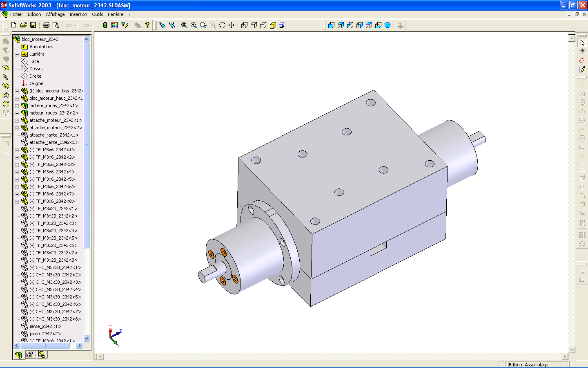This screenshot has width=588, height=368.
Task: Expand bloc_moteur_haut_2342 component tree
Action: click(x=17, y=99)
